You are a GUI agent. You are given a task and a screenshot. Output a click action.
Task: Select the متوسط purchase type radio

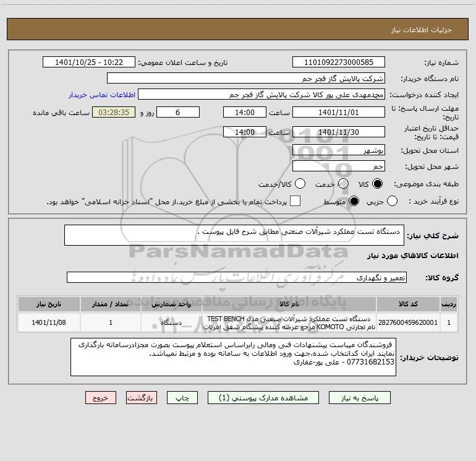354,201
